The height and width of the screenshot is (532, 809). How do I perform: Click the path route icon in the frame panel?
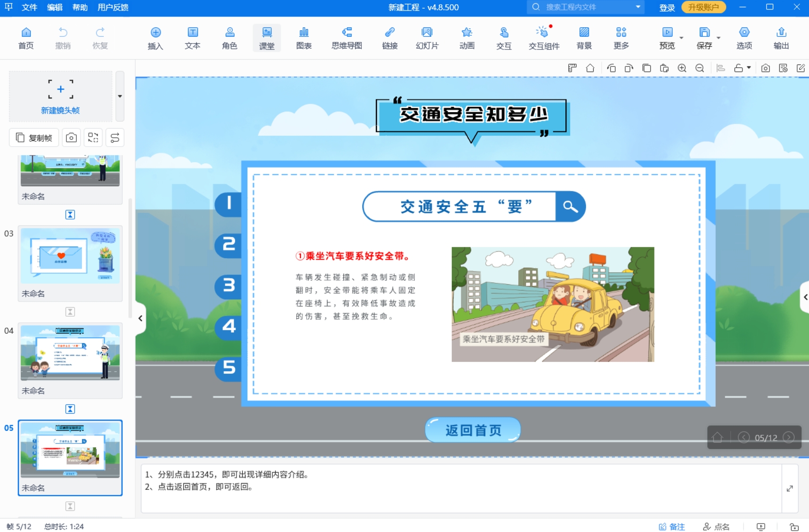(115, 138)
